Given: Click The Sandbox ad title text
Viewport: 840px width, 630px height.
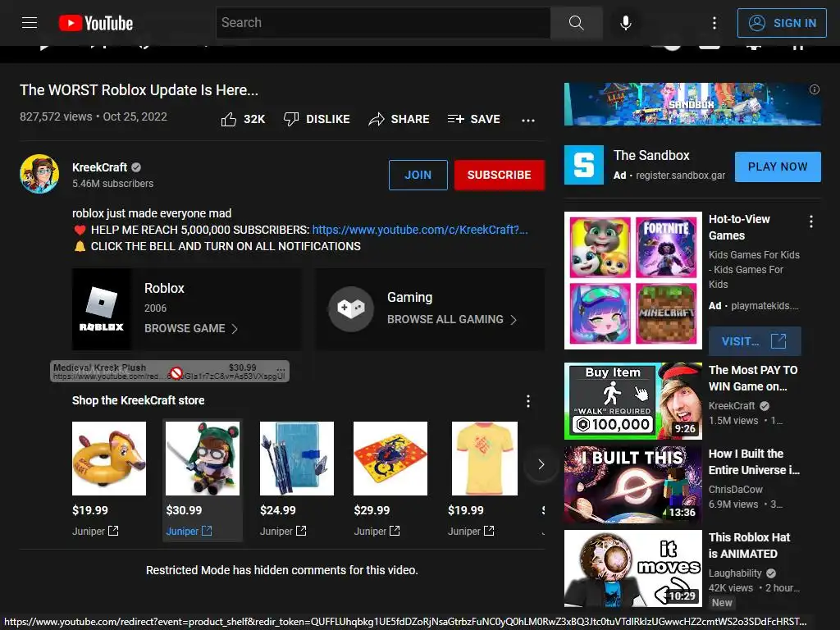Looking at the screenshot, I should coord(651,155).
